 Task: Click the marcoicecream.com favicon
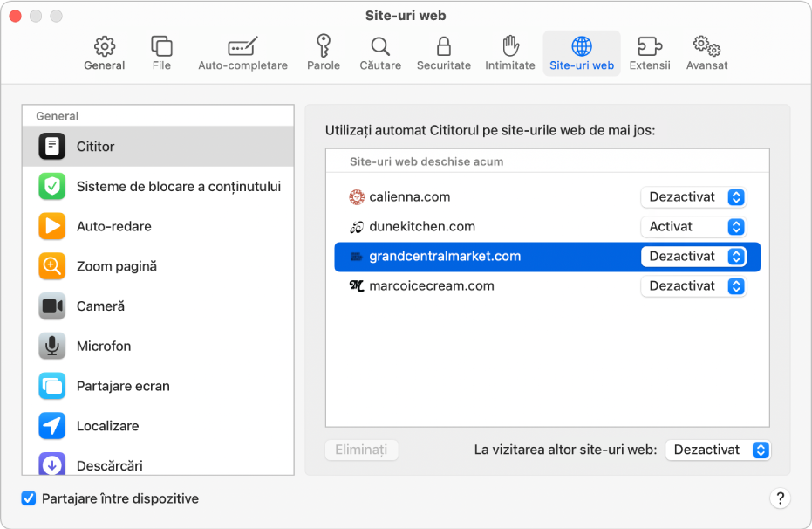tap(356, 285)
